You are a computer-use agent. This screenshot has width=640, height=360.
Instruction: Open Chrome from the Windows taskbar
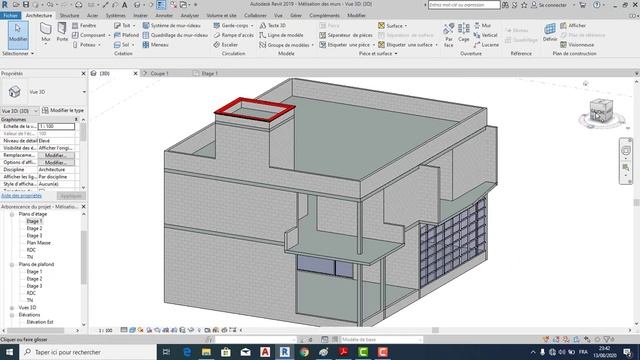click(304, 352)
